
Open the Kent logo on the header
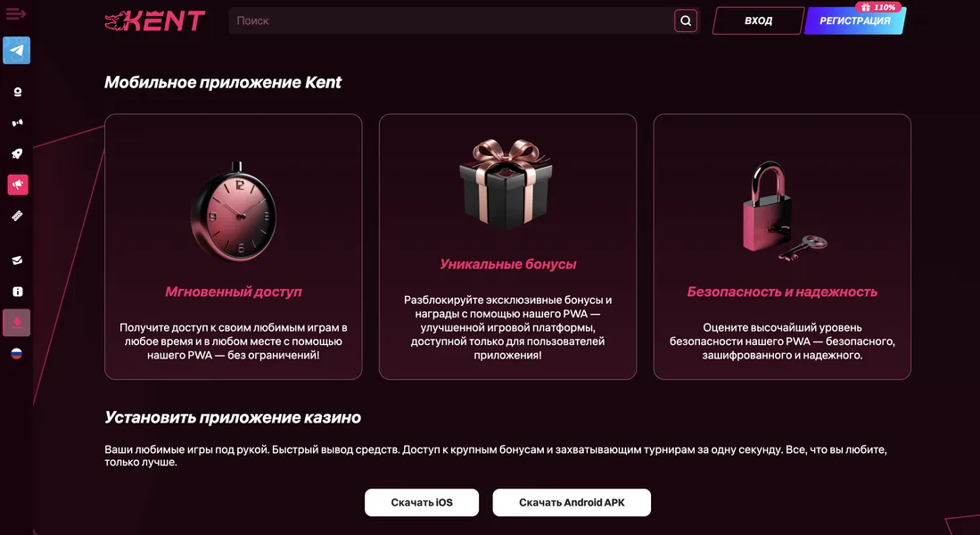tap(155, 20)
